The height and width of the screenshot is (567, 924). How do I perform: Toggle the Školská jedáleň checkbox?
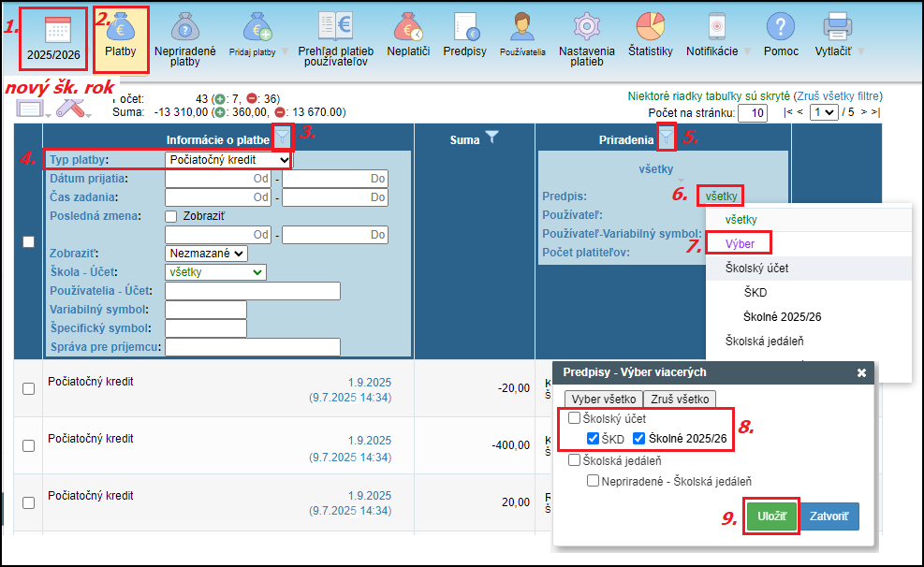coord(574,460)
